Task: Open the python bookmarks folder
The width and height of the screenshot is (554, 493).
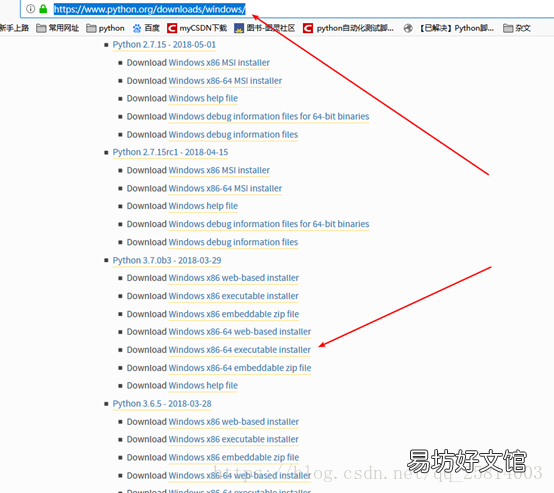Action: [105, 28]
